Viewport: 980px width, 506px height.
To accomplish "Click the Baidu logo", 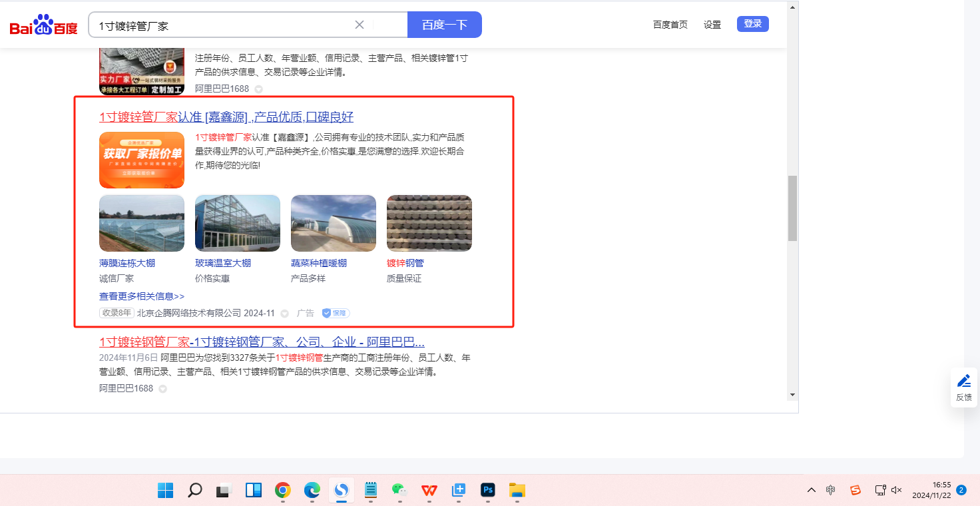I will coord(44,25).
